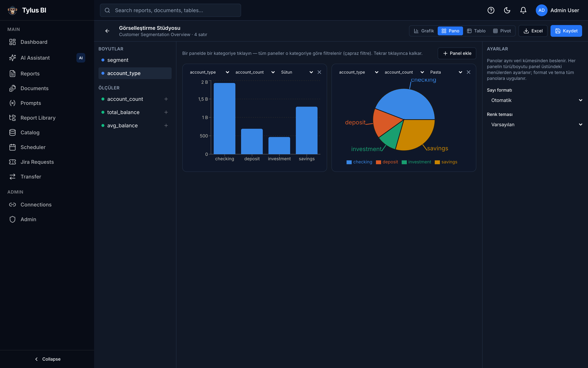This screenshot has height=368, width=588.
Task: Toggle dark mode moon icon
Action: click(507, 10)
